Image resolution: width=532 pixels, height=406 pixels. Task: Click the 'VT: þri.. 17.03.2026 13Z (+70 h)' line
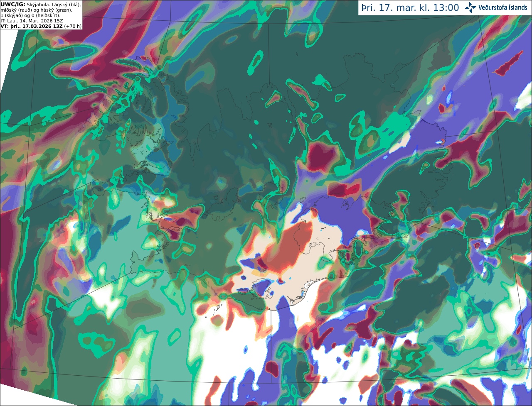click(x=41, y=26)
